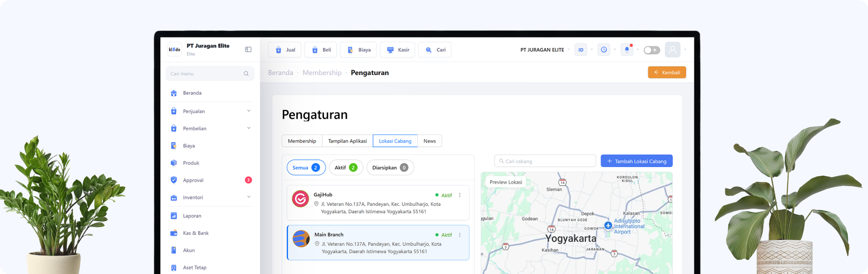The image size is (868, 274).
Task: Open the arrow next to user avatar
Action: (x=685, y=50)
